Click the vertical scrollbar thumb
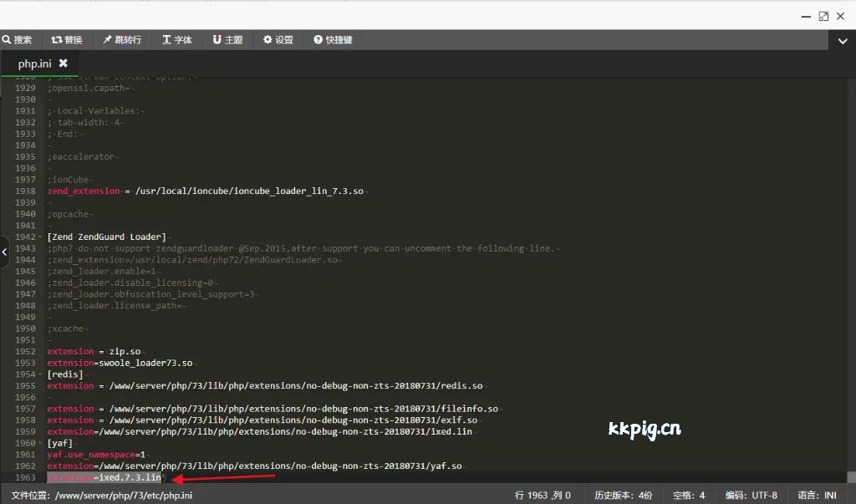The width and height of the screenshot is (856, 504). 851,477
